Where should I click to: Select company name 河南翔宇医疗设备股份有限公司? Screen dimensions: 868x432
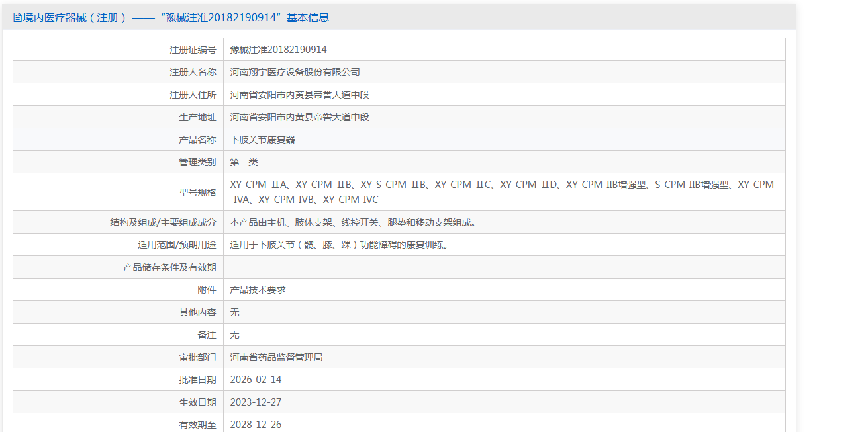[295, 72]
